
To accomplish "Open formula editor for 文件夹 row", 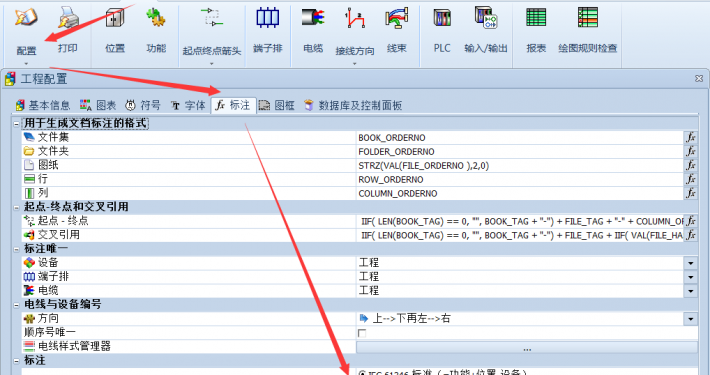I will click(x=691, y=152).
